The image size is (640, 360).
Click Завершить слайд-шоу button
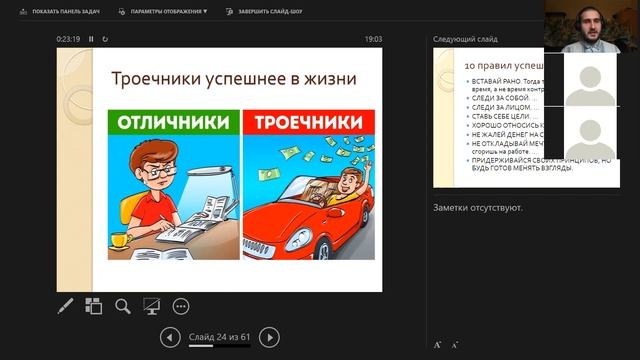264,11
